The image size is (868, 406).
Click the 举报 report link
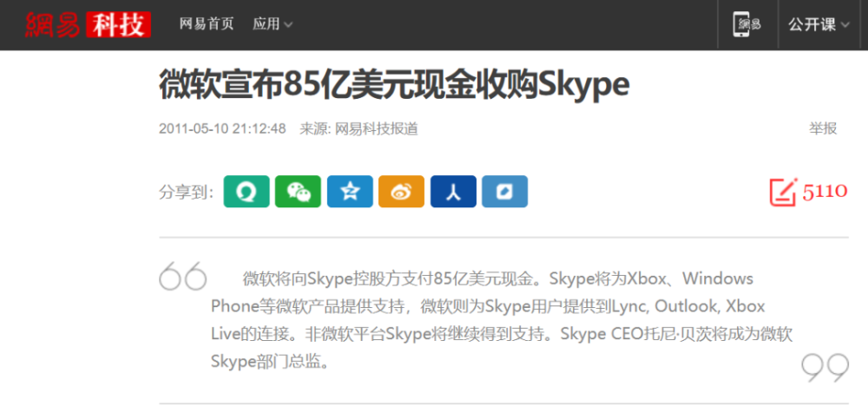[x=823, y=129]
